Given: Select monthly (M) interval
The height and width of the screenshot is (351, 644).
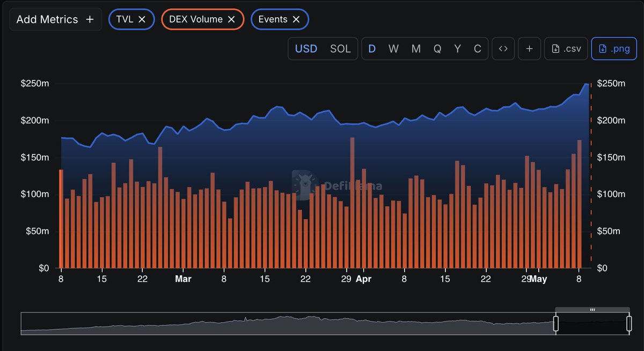Looking at the screenshot, I should [416, 49].
